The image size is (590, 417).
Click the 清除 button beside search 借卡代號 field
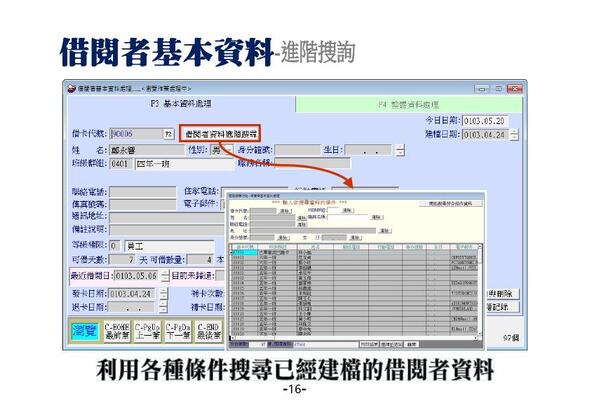(284, 211)
